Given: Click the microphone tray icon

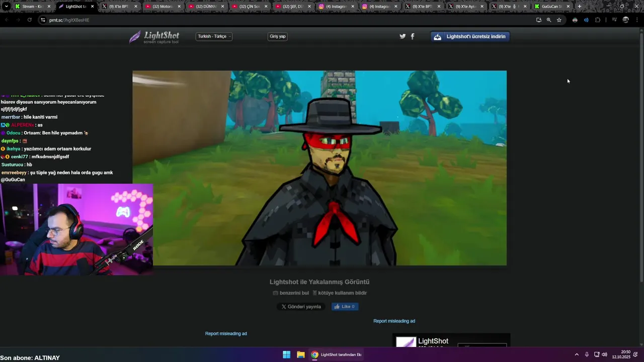Looking at the screenshot, I should [x=587, y=354].
